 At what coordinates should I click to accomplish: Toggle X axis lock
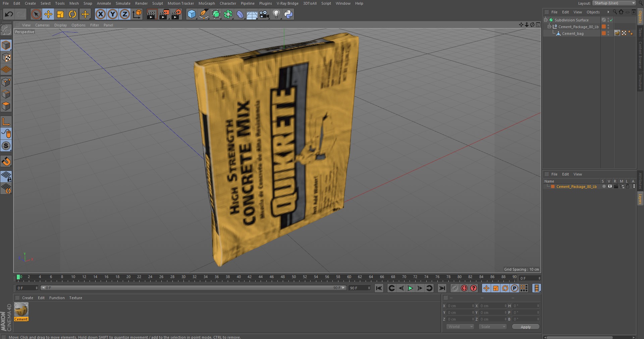pos(100,14)
